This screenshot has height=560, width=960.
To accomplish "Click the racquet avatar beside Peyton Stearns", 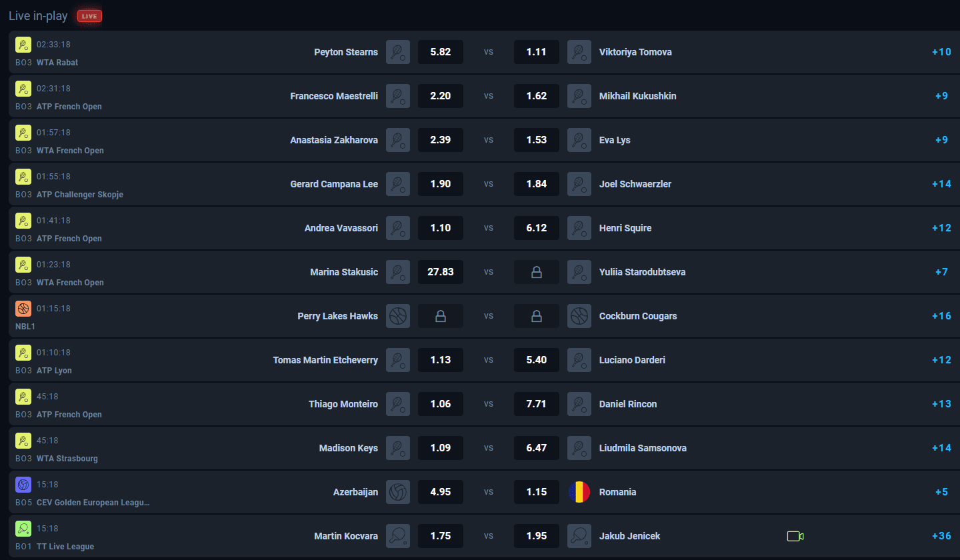I will pyautogui.click(x=398, y=52).
